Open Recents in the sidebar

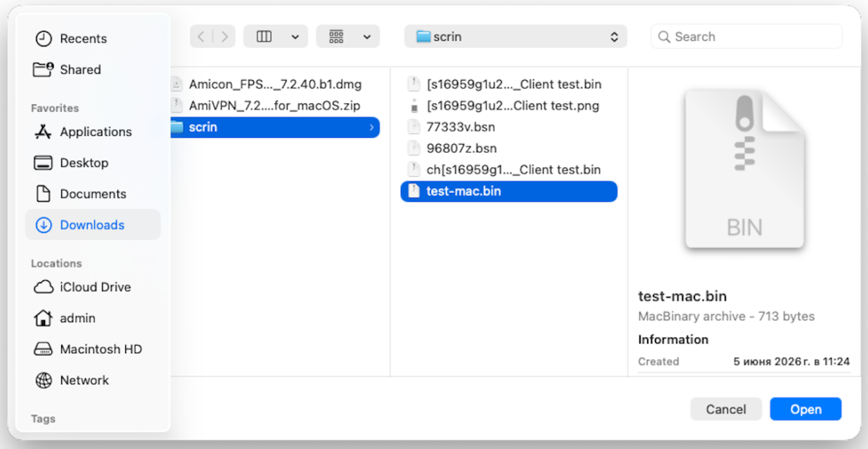coord(83,39)
